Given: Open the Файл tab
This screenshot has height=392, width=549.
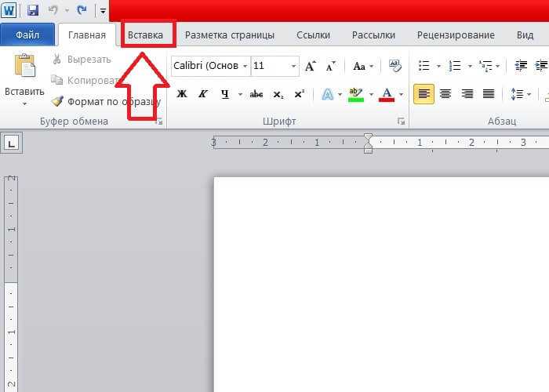Looking at the screenshot, I should tap(27, 34).
